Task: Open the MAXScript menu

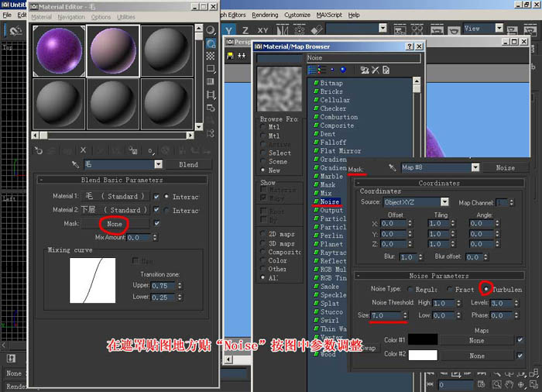Action: (x=329, y=15)
